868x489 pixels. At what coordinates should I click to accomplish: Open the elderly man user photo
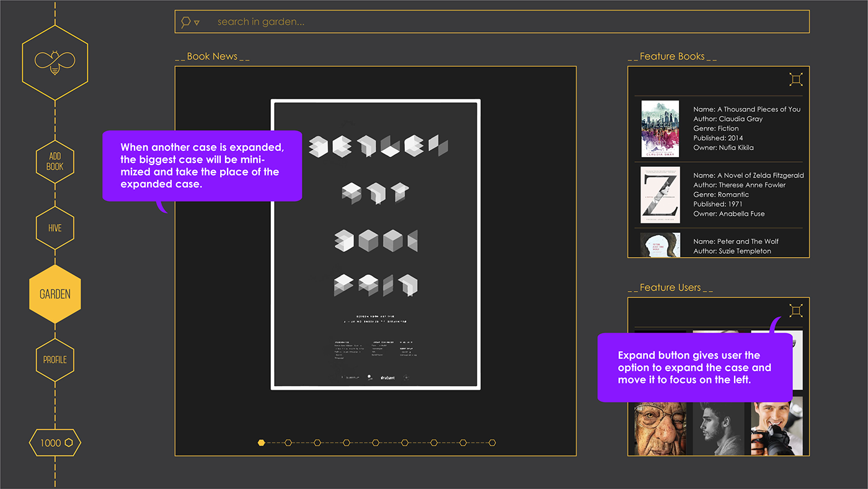(x=661, y=429)
